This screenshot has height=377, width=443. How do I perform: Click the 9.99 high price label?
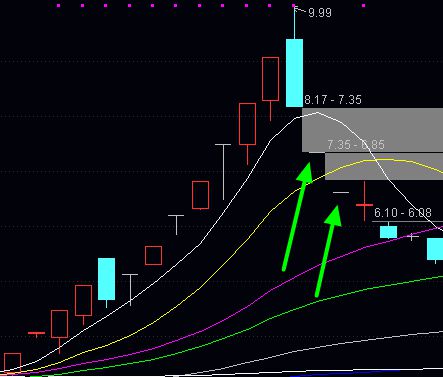[320, 13]
